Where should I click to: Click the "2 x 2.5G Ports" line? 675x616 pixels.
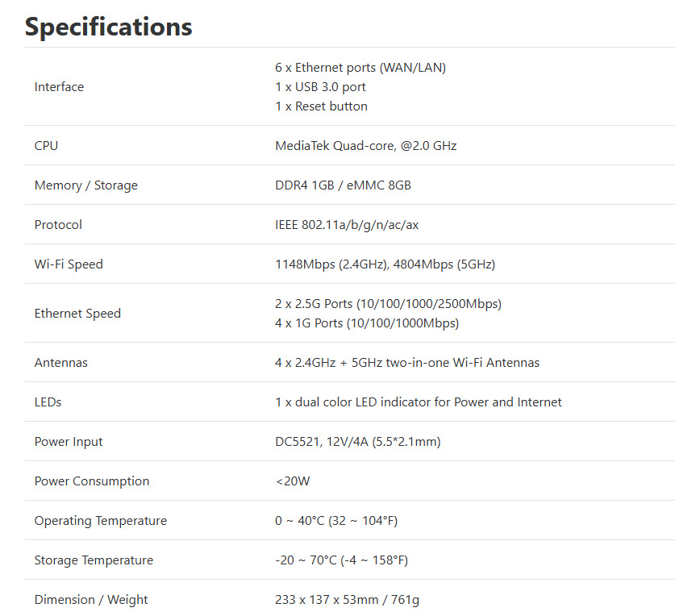(x=388, y=304)
